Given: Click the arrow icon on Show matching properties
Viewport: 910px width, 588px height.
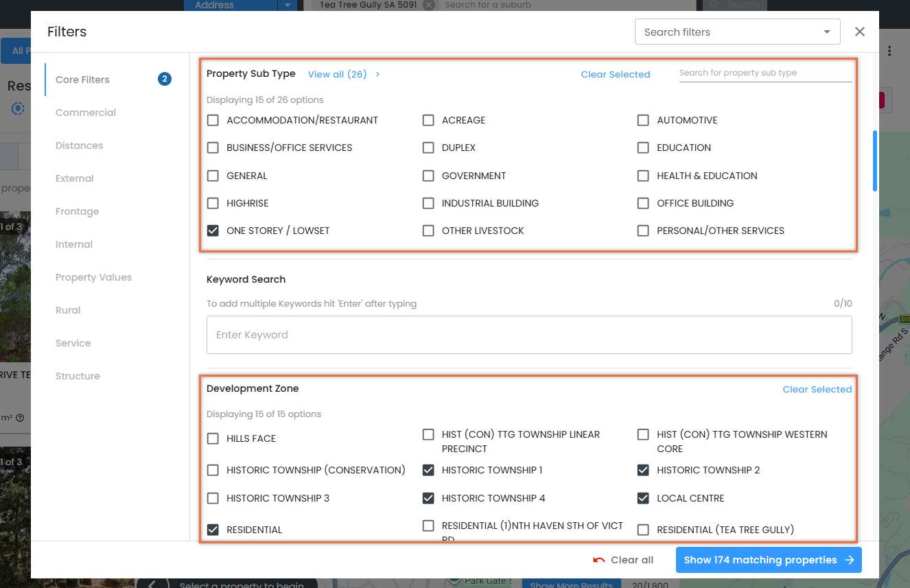Looking at the screenshot, I should [850, 560].
